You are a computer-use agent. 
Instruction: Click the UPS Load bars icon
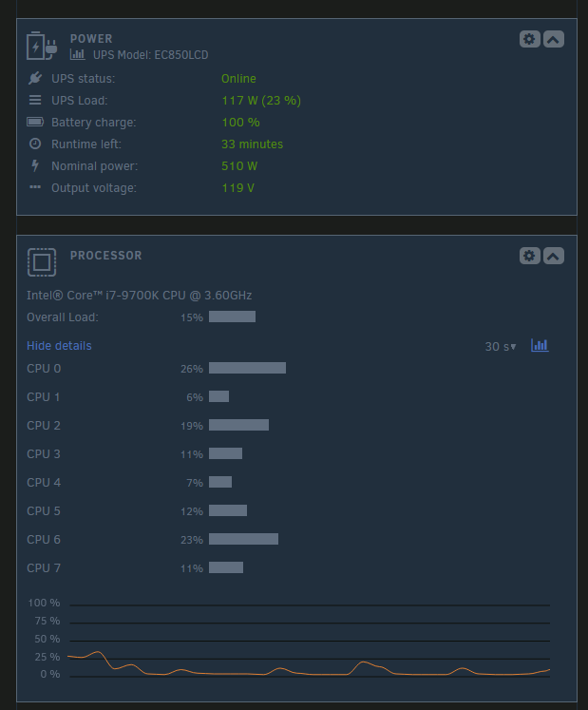tap(35, 100)
